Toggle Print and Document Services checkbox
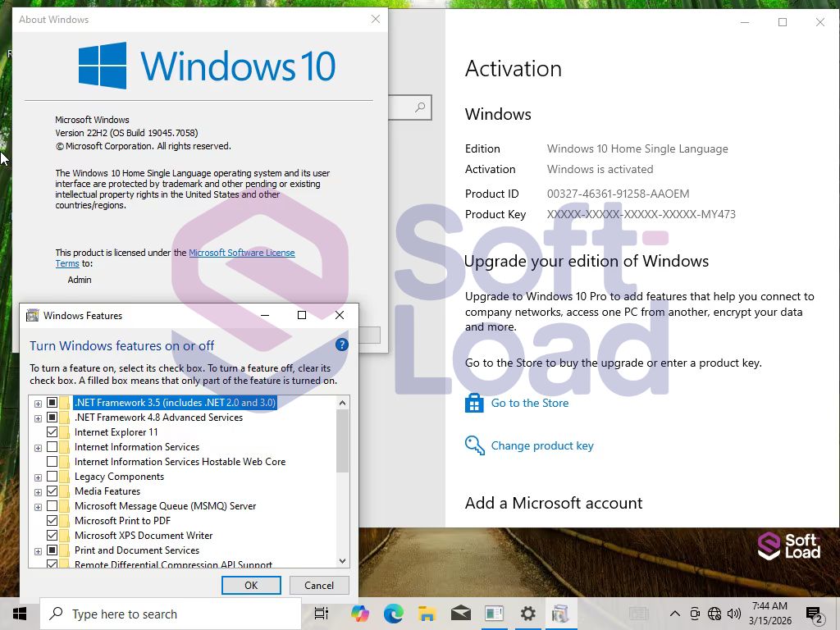 tap(52, 550)
